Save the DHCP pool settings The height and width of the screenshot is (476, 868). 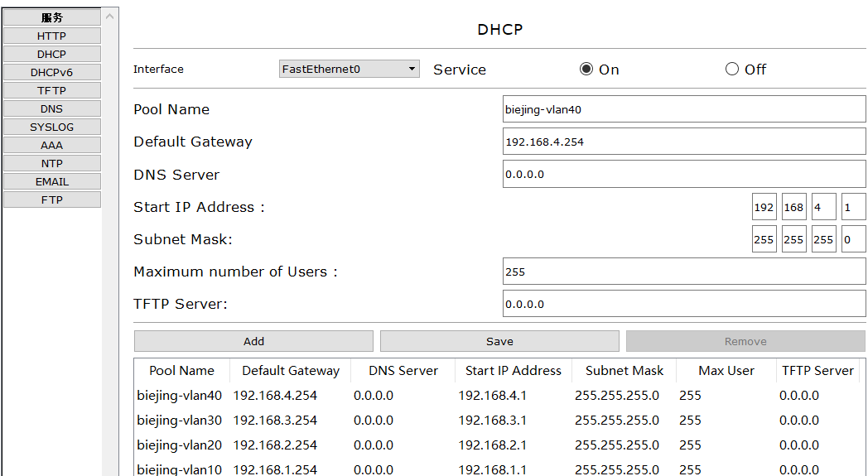tap(499, 341)
